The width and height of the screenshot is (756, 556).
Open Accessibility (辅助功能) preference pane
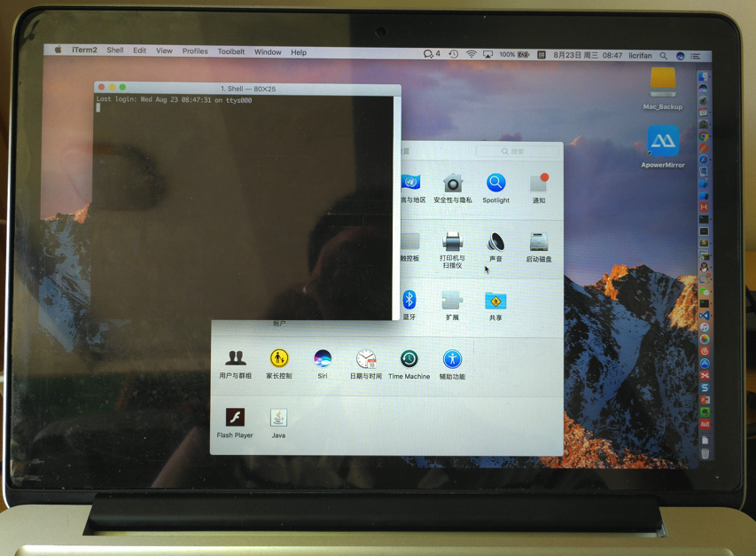452,365
